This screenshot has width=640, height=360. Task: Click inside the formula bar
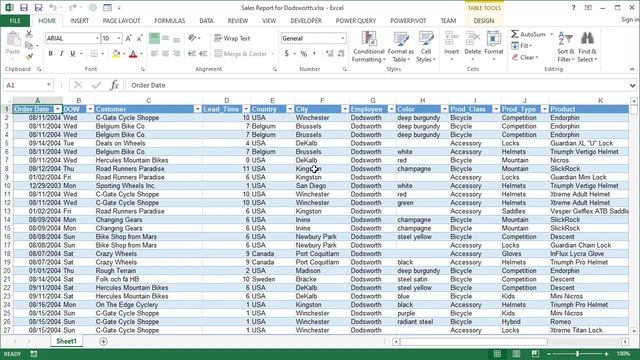(378, 85)
